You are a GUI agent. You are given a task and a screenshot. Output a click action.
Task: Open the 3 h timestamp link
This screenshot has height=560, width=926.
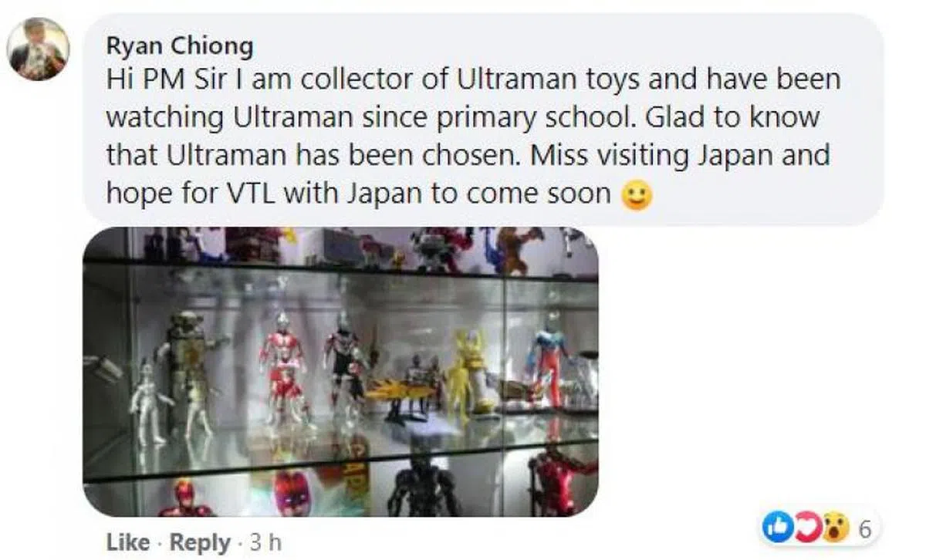coord(265,543)
